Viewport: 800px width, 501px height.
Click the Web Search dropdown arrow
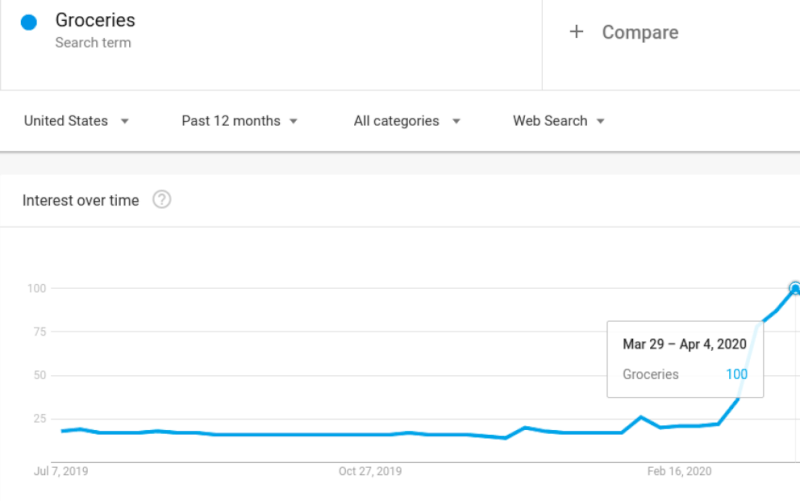point(601,121)
